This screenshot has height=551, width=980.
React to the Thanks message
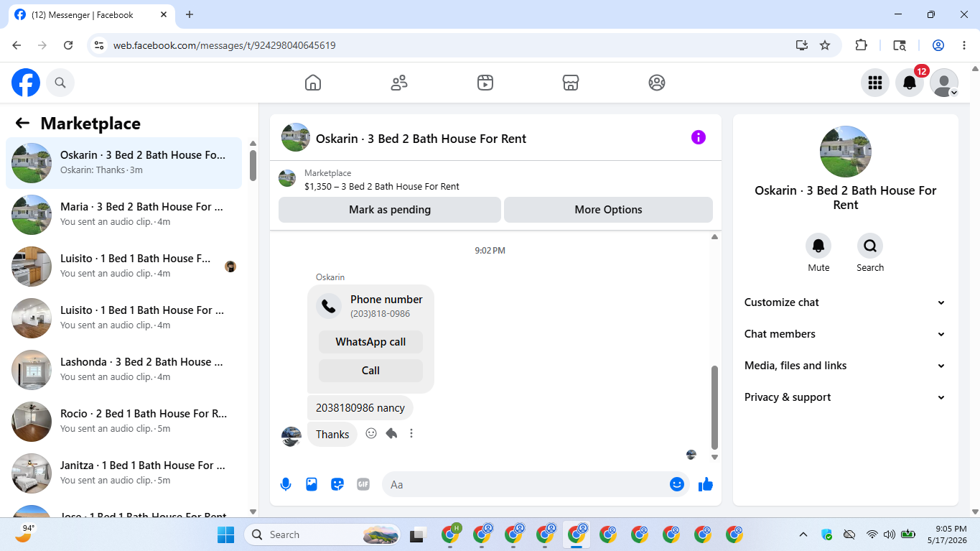point(371,433)
